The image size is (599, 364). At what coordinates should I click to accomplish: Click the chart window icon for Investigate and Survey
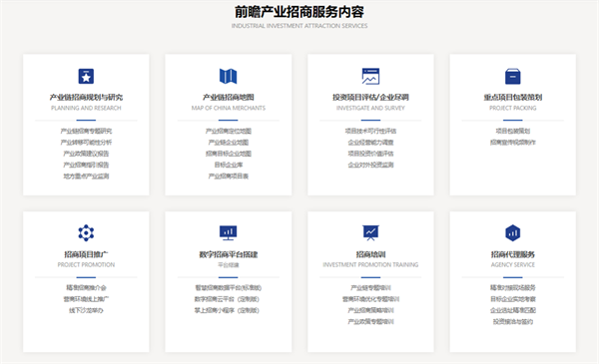click(370, 77)
